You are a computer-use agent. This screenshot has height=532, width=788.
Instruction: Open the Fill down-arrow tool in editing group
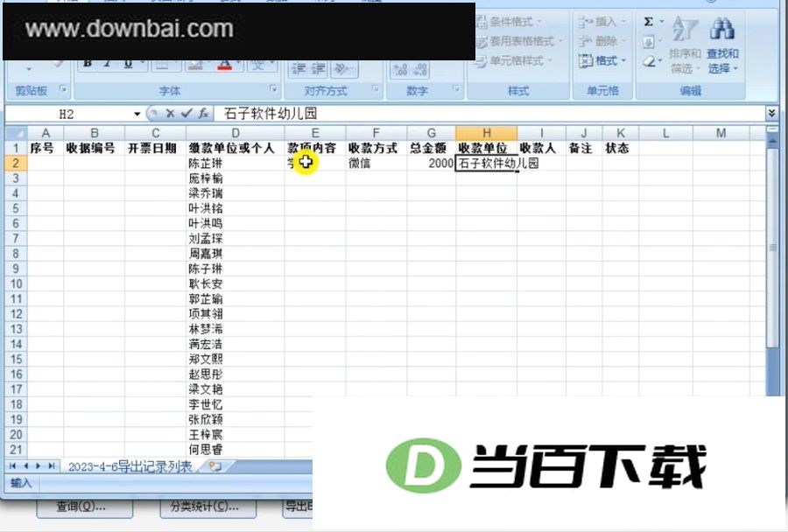(649, 42)
